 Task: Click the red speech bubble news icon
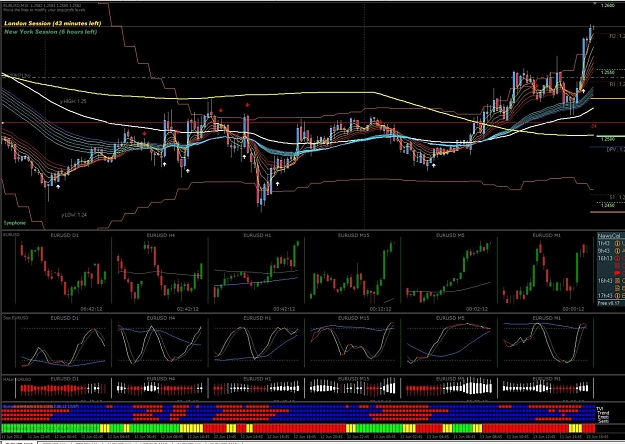coord(618,273)
